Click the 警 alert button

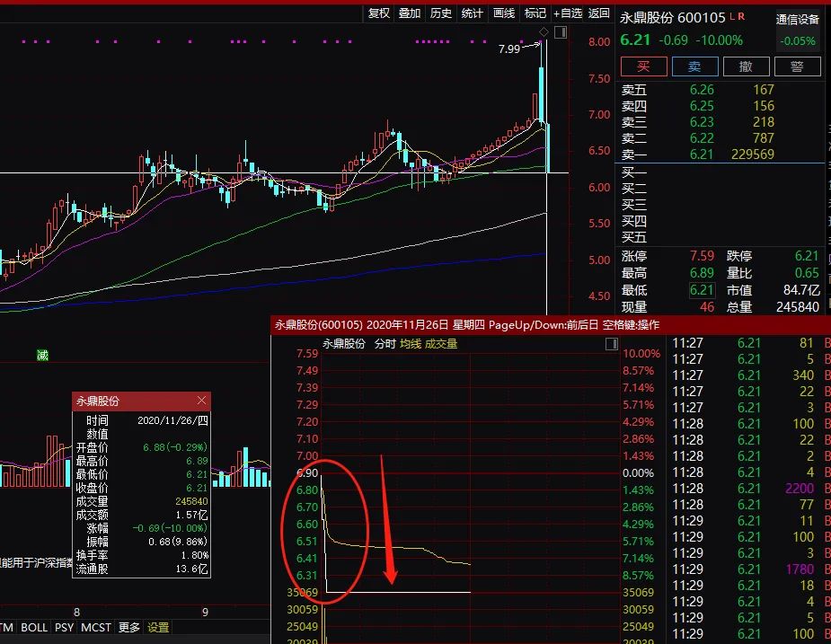pos(798,66)
